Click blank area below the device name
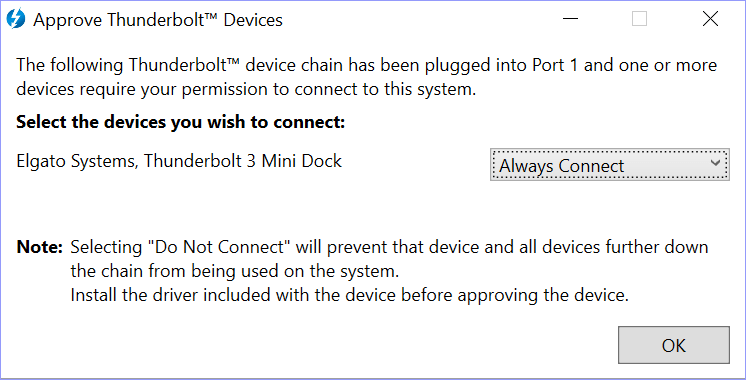The image size is (746, 380). [238, 202]
